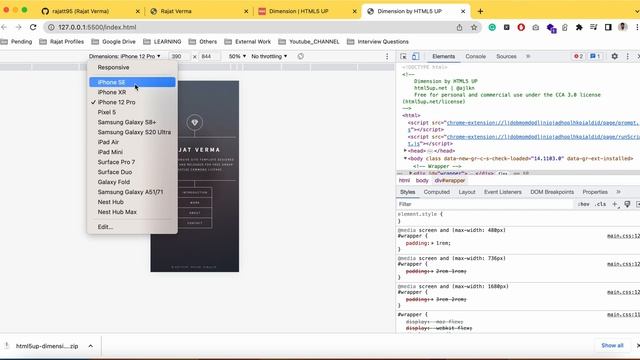Select the checked iPhone 12 Pro entry
Viewport: 640px width, 360px height.
[132, 102]
